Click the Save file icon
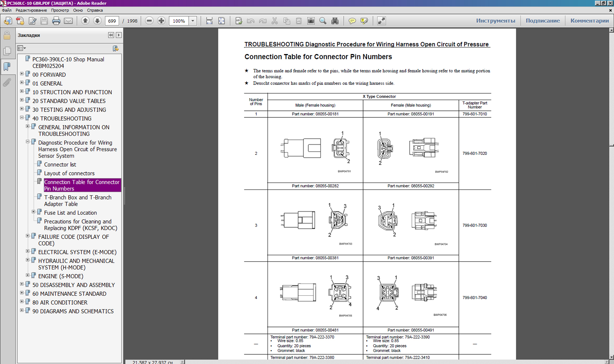Viewport: 614px width, 364px height. 44,21
